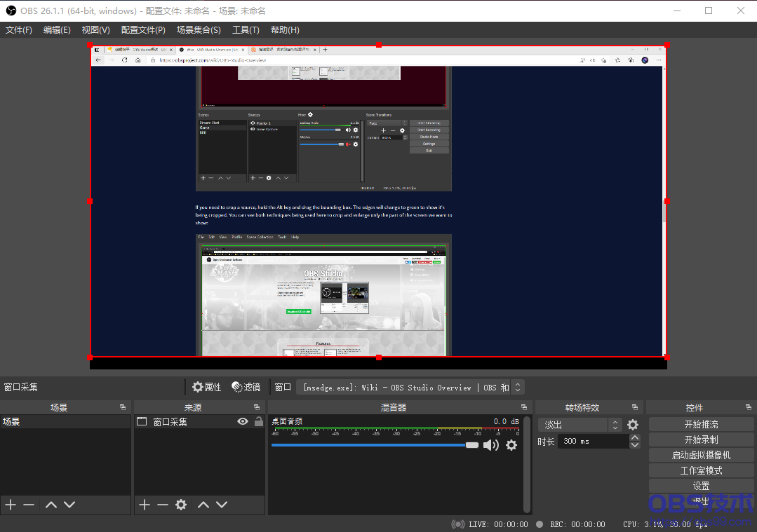Open the 淡出 transition dropdown

click(579, 425)
